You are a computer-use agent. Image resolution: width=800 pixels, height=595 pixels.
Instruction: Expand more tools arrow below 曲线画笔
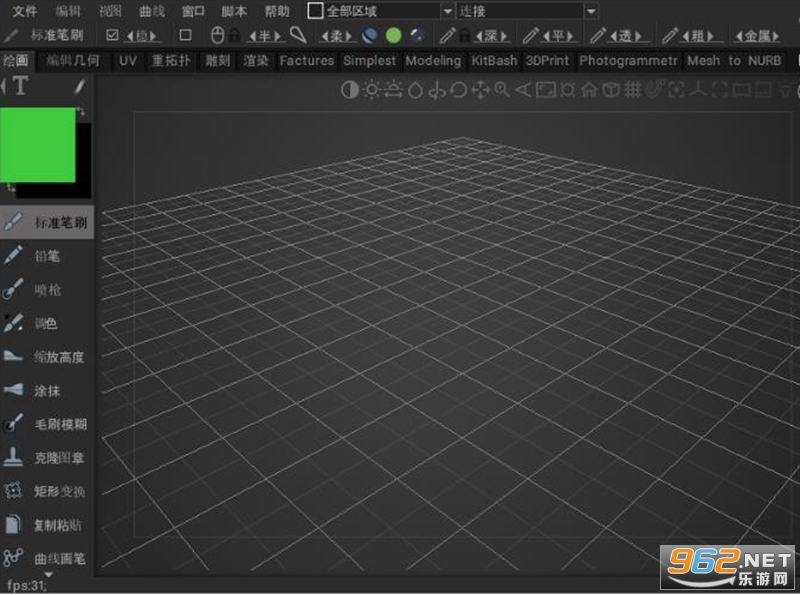point(48,575)
